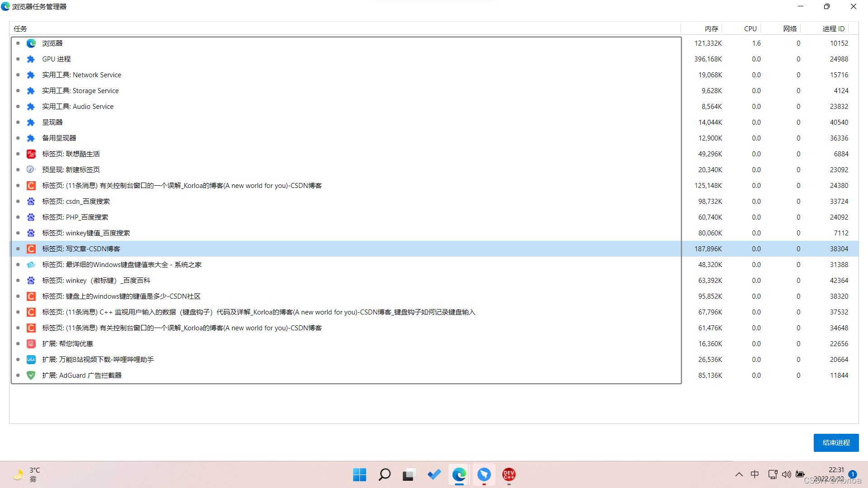This screenshot has height=488, width=868.
Task: Sort by the 任务 task column header
Action: pos(20,28)
